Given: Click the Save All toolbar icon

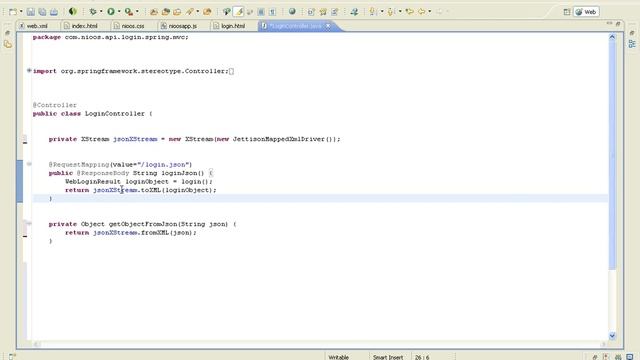Looking at the screenshot, I should click(42, 12).
